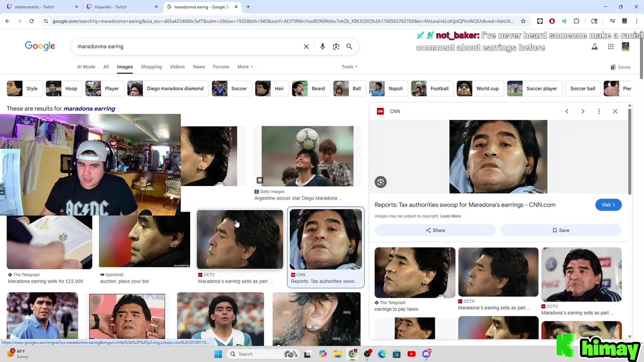Switch to the Images tab
Viewport: 644px width, 362px height.
(125, 66)
